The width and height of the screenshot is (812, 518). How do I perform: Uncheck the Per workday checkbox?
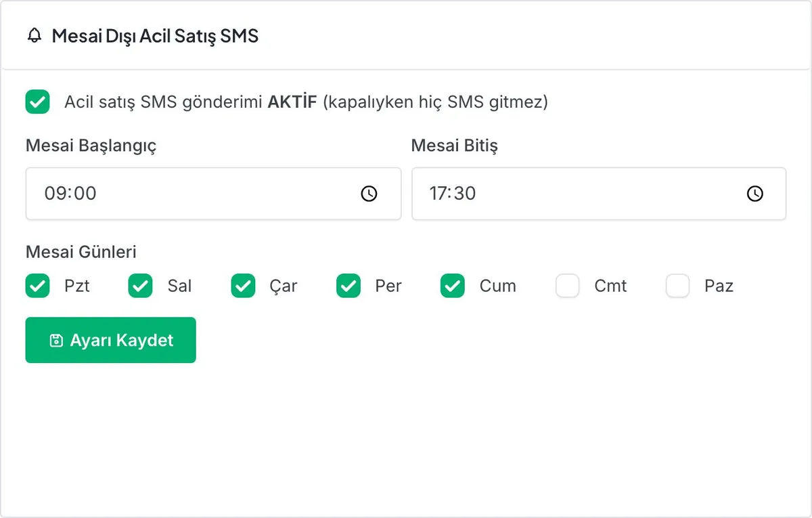pos(348,286)
